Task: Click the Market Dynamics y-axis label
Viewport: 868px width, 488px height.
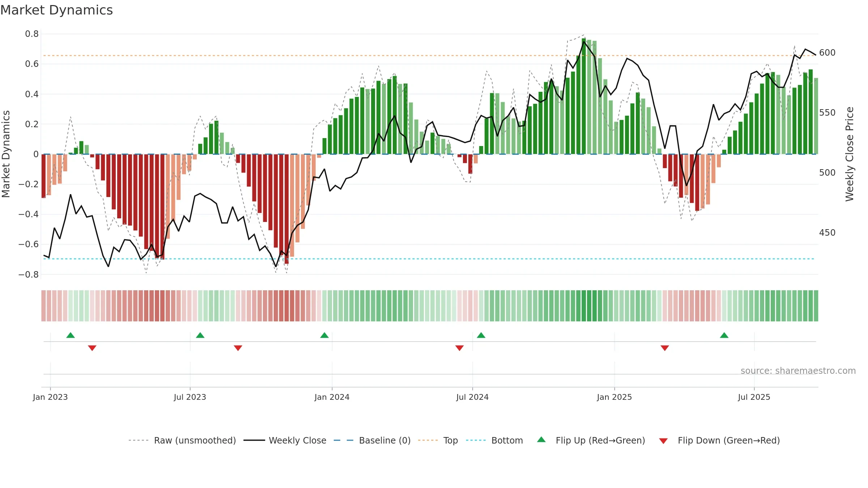Action: [x=6, y=154]
